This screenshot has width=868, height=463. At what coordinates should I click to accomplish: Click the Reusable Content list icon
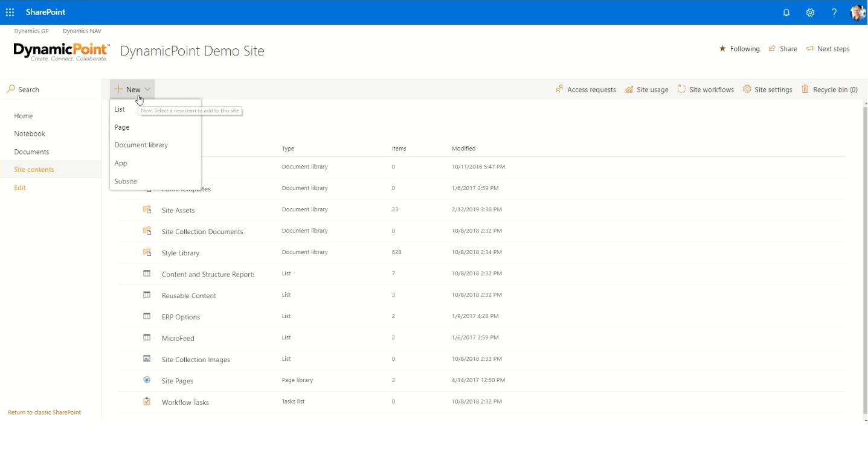(x=147, y=295)
